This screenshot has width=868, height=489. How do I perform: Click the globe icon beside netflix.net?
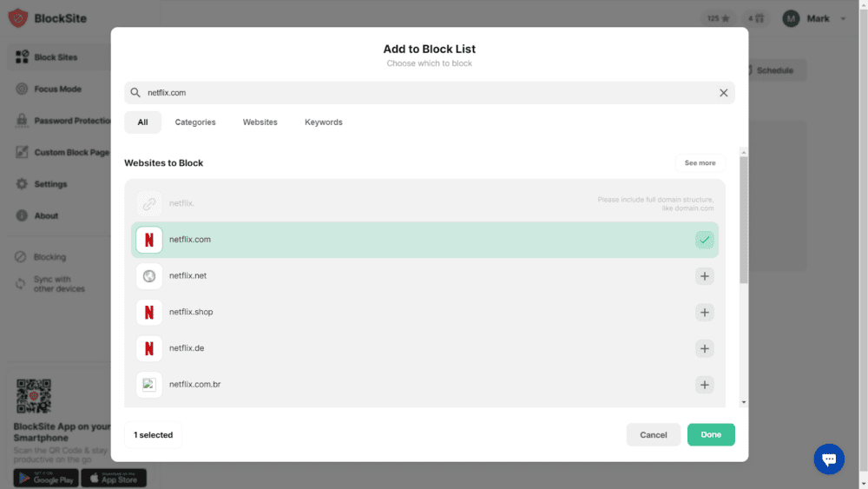point(149,276)
